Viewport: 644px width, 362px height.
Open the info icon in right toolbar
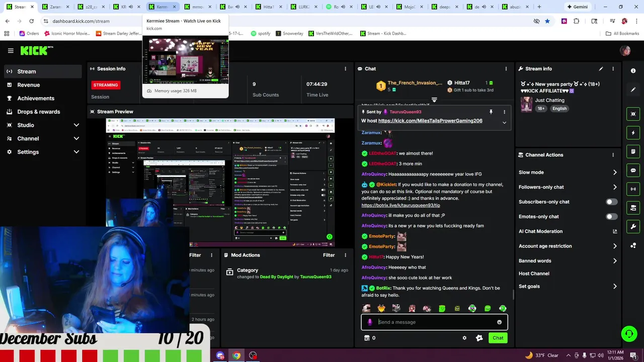coord(633,71)
